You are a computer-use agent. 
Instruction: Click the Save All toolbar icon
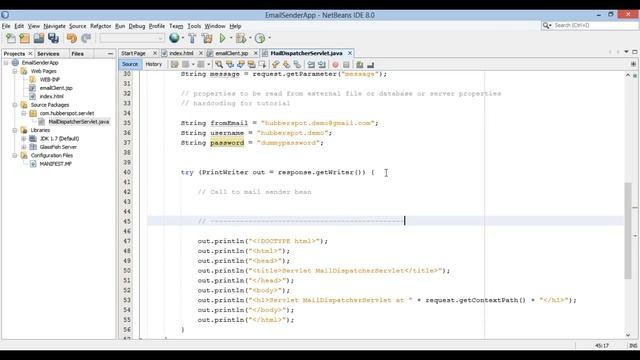click(53, 38)
